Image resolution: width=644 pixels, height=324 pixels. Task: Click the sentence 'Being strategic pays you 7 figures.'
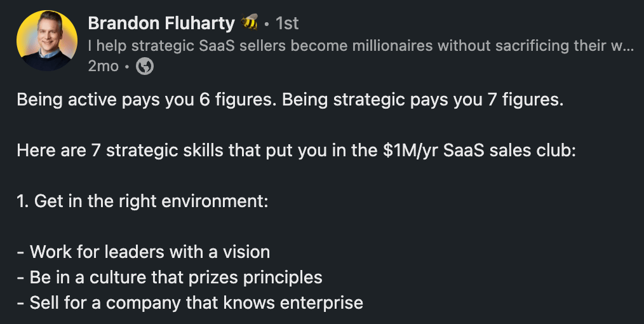pos(423,100)
